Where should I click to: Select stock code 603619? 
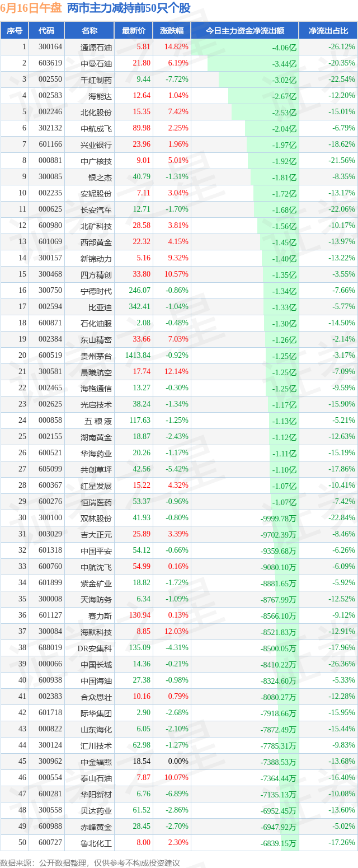click(x=50, y=63)
